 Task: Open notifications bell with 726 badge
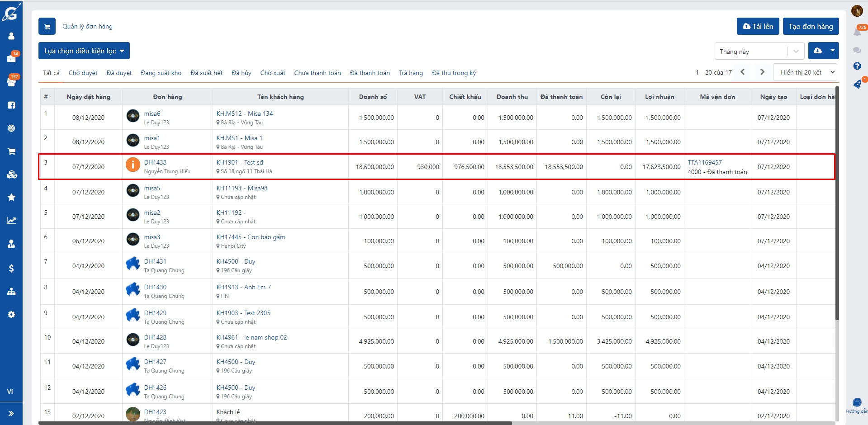pos(857,32)
